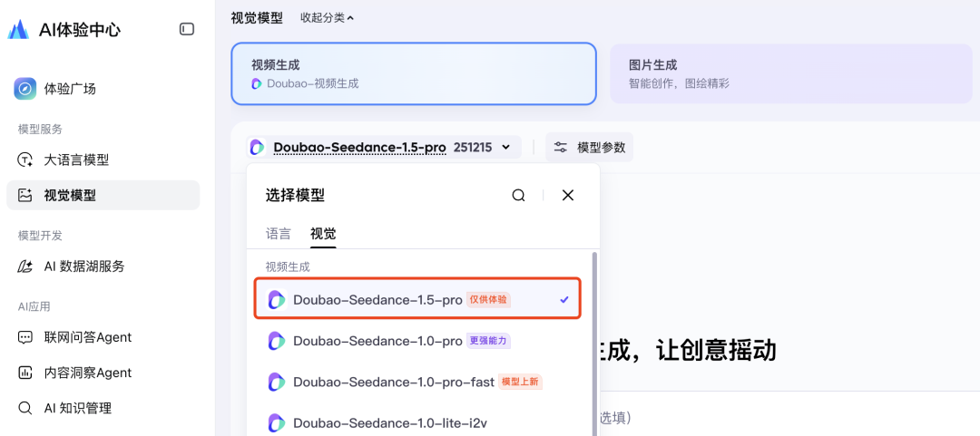This screenshot has width=980, height=436.
Task: Open the Doubao-Seedance-1.5-pro model dropdown arrow
Action: pyautogui.click(x=506, y=148)
